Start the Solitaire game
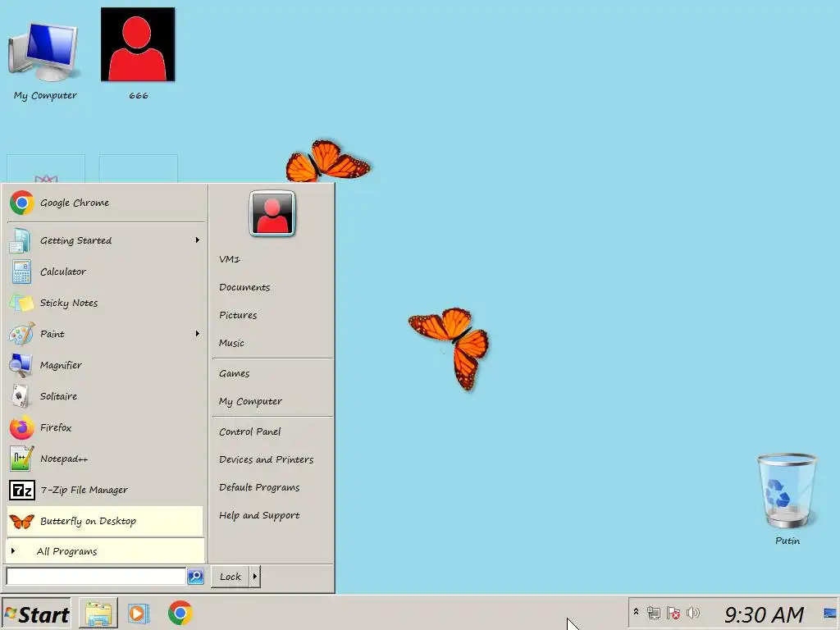Screen dimensions: 840x630 pyautogui.click(x=106, y=396)
